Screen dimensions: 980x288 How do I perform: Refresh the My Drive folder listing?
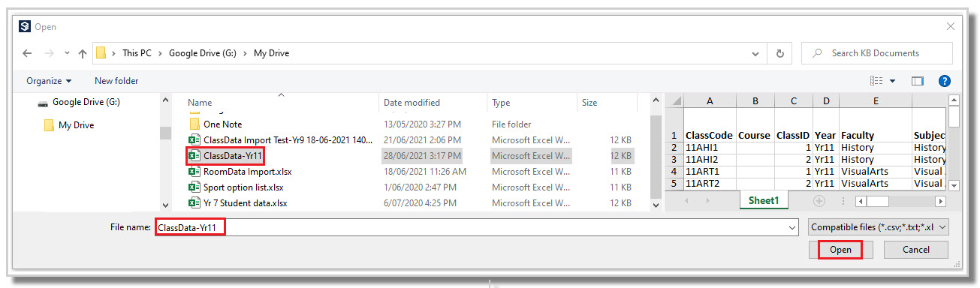[779, 53]
